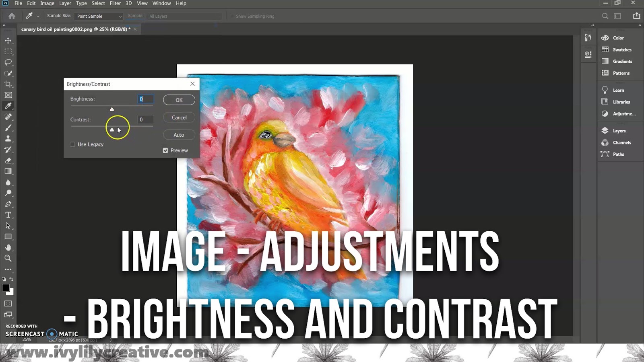Select the Dodge tool

[x=8, y=193]
